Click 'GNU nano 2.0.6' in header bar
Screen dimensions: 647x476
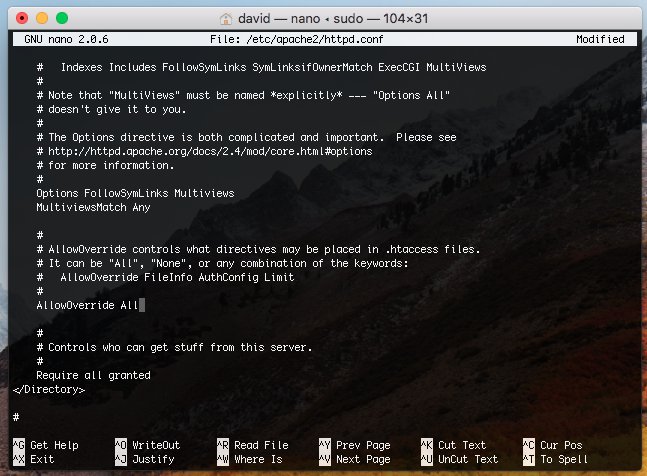click(66, 39)
